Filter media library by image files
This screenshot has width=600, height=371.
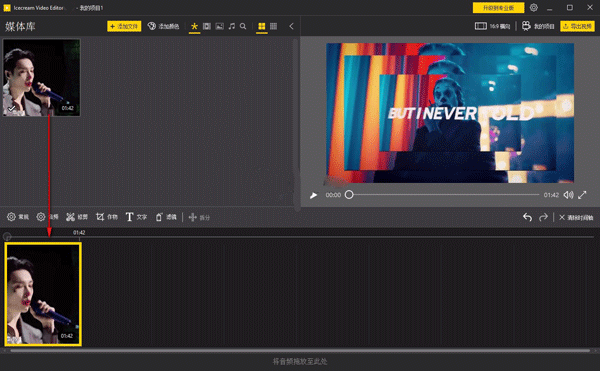[x=220, y=26]
